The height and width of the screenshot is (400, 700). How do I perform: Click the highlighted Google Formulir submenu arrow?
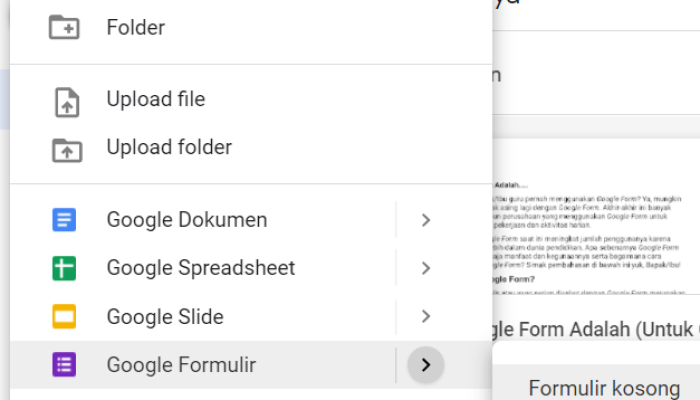tap(426, 365)
